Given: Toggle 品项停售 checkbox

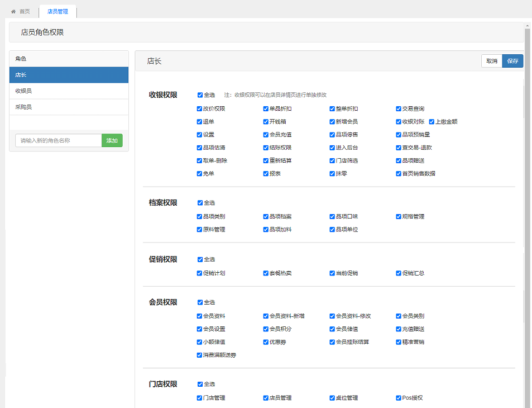Looking at the screenshot, I should pyautogui.click(x=332, y=135).
